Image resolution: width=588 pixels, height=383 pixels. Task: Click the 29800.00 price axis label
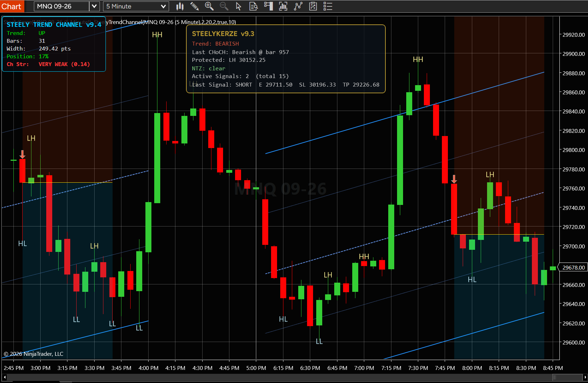574,150
